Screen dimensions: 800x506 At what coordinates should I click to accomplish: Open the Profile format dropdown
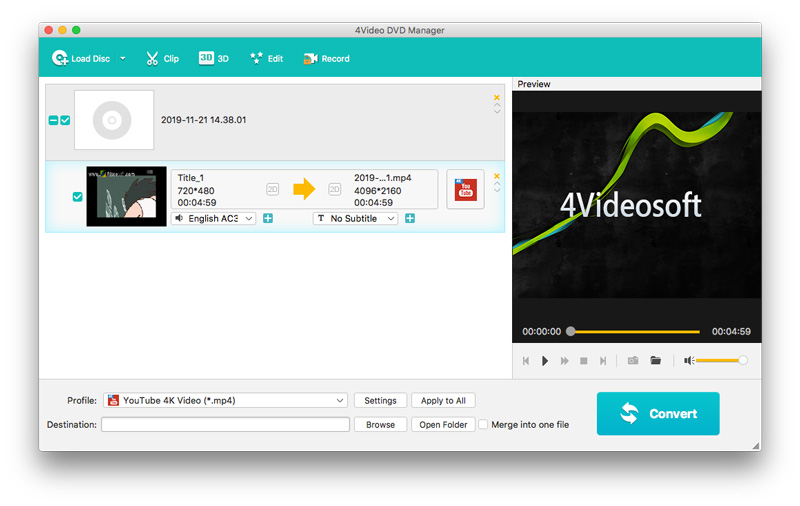click(225, 401)
